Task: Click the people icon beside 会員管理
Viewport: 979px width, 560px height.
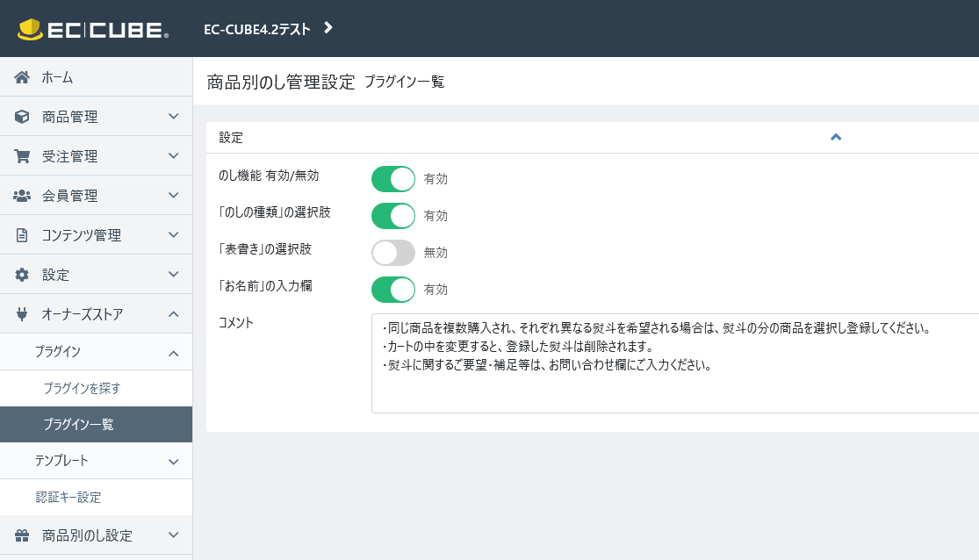Action: (22, 196)
